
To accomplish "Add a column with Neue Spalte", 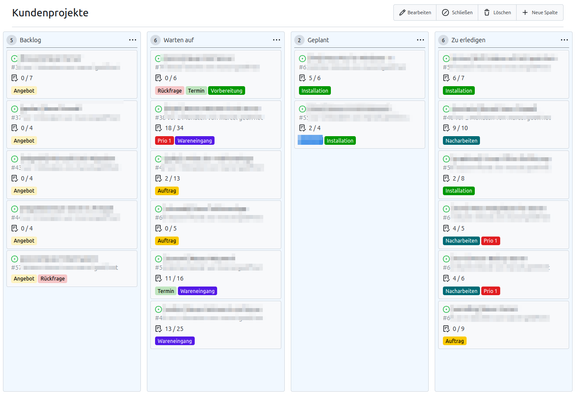I will [540, 12].
